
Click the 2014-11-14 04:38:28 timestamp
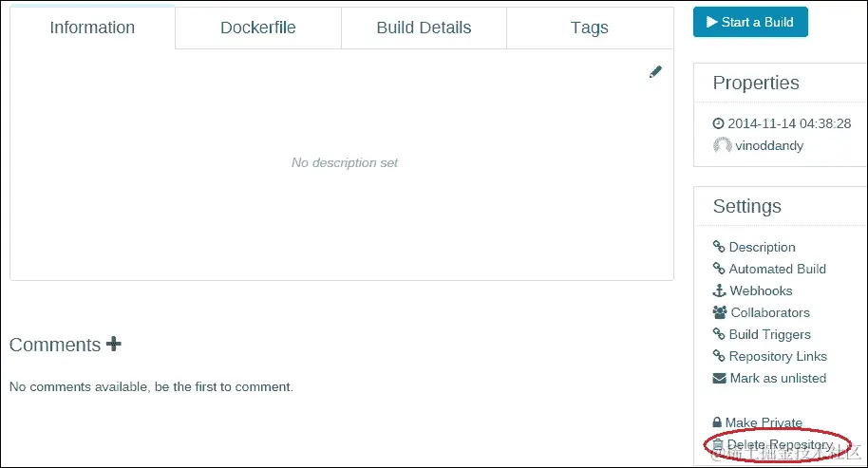click(x=789, y=123)
